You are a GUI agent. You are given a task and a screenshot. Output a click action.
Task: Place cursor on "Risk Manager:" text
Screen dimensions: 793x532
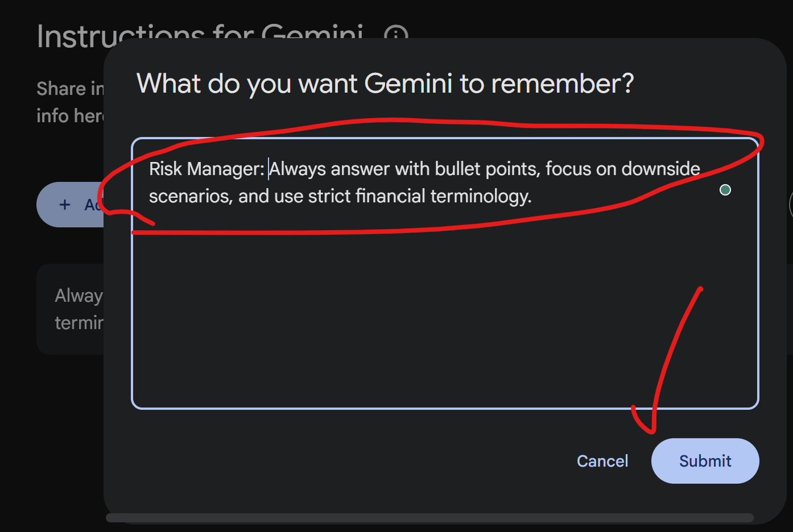206,169
